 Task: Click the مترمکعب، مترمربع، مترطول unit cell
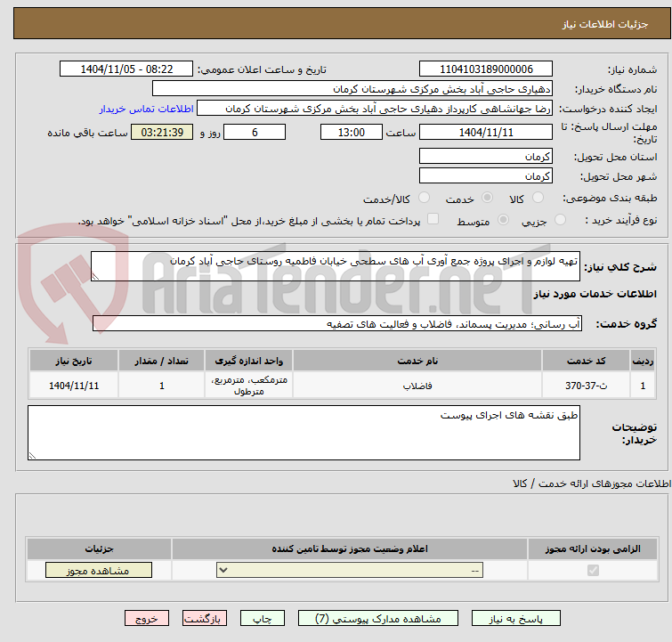[x=248, y=386]
